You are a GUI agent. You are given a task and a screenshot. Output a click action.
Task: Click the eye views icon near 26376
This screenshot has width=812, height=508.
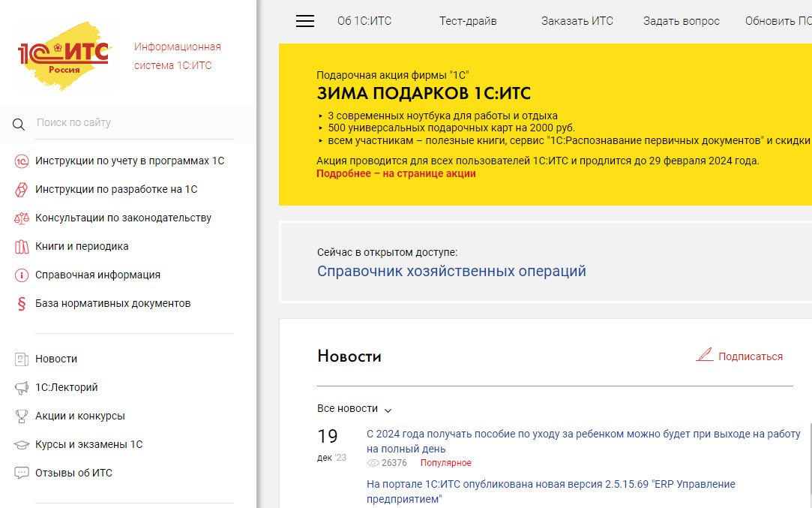click(373, 463)
